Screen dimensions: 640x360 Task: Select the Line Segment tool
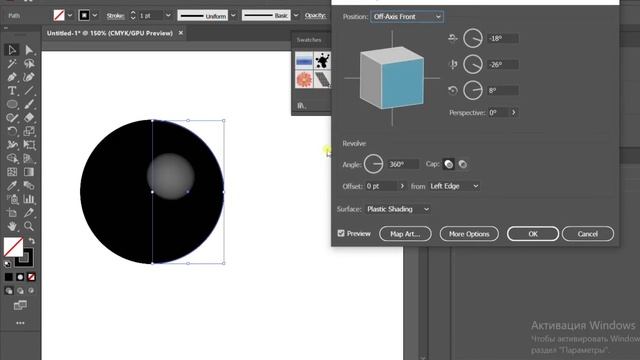pos(29,90)
